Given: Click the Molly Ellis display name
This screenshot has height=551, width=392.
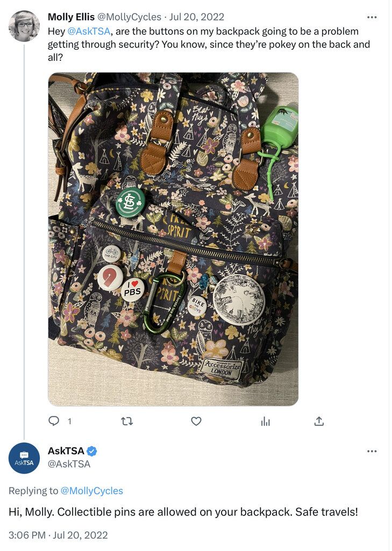Looking at the screenshot, I should 70,16.
